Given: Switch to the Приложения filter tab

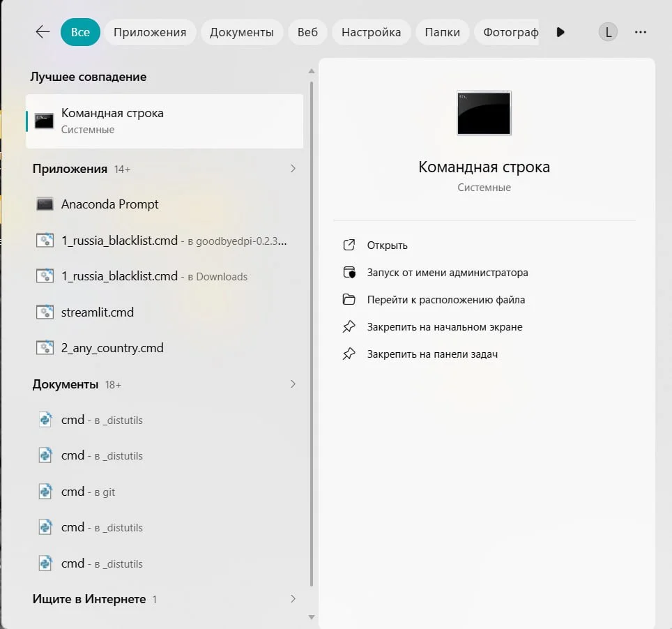Looking at the screenshot, I should (x=150, y=32).
